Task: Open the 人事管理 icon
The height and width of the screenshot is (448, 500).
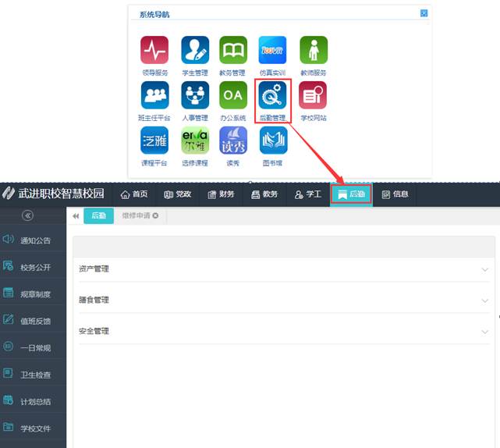Action: pos(195,95)
